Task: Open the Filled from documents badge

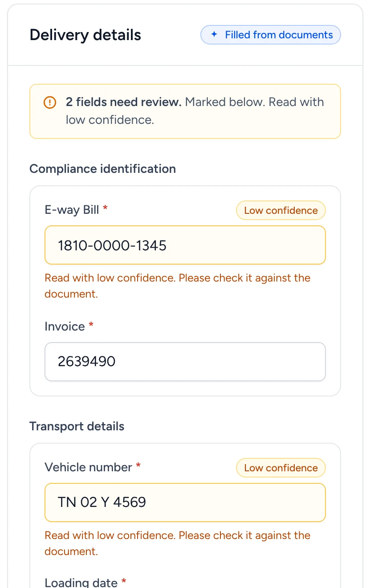Action: coord(271,35)
